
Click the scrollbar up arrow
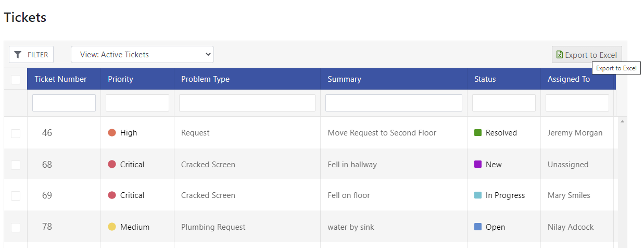click(x=622, y=121)
